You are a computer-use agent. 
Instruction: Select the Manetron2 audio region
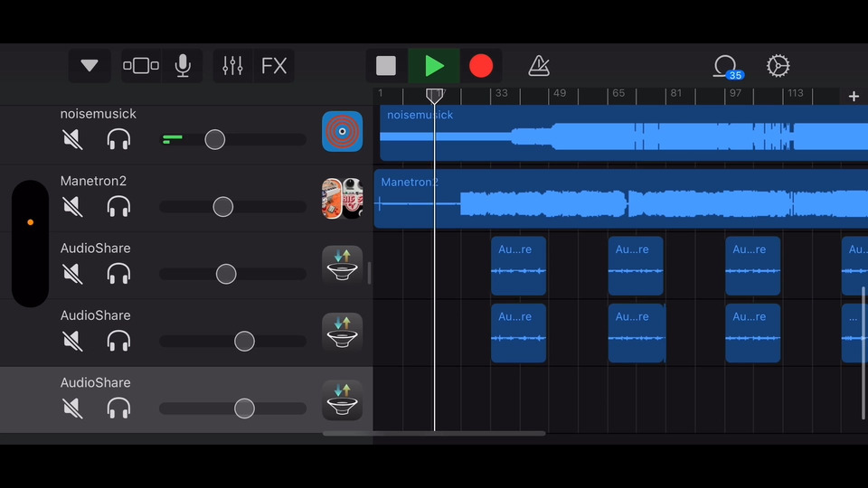tap(621, 199)
